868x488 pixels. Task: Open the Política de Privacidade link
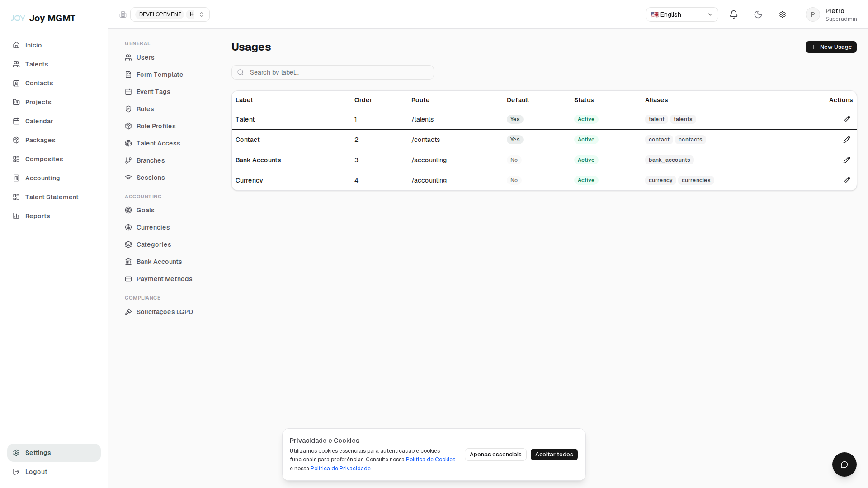coord(340,469)
